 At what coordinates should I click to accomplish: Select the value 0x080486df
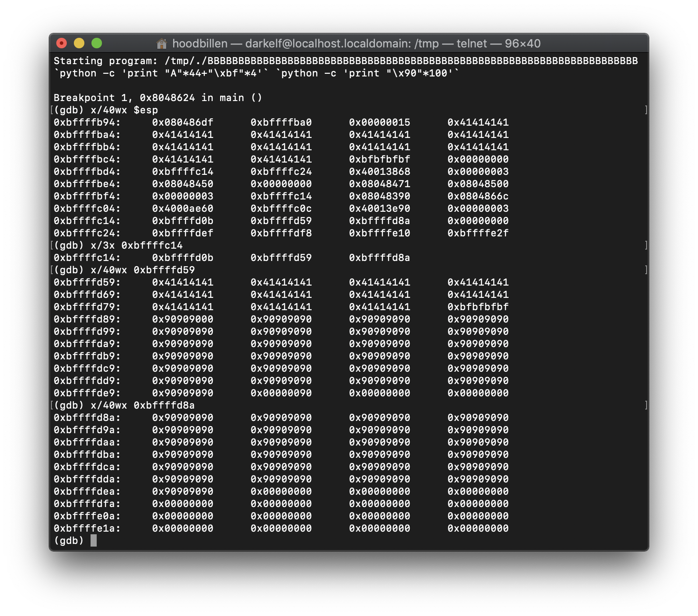pos(183,122)
